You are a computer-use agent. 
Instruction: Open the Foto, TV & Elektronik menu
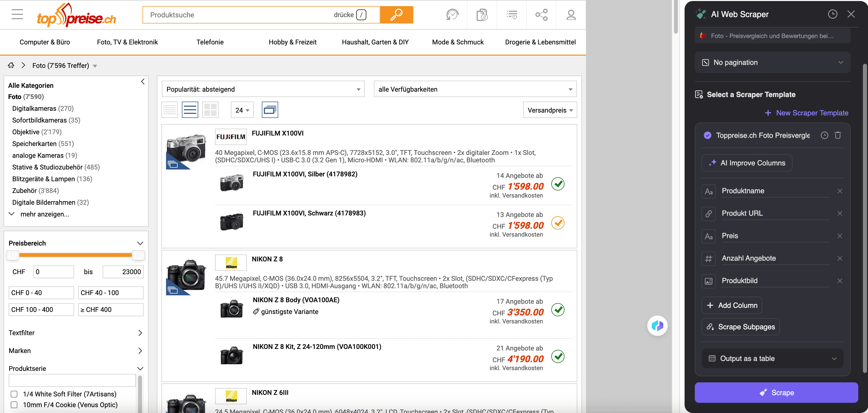pyautogui.click(x=127, y=42)
